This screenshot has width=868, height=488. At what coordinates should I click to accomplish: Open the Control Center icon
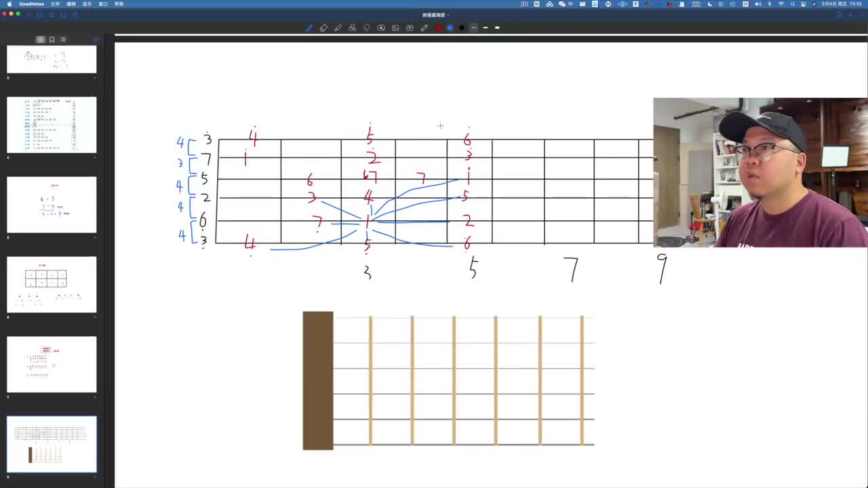point(804,4)
